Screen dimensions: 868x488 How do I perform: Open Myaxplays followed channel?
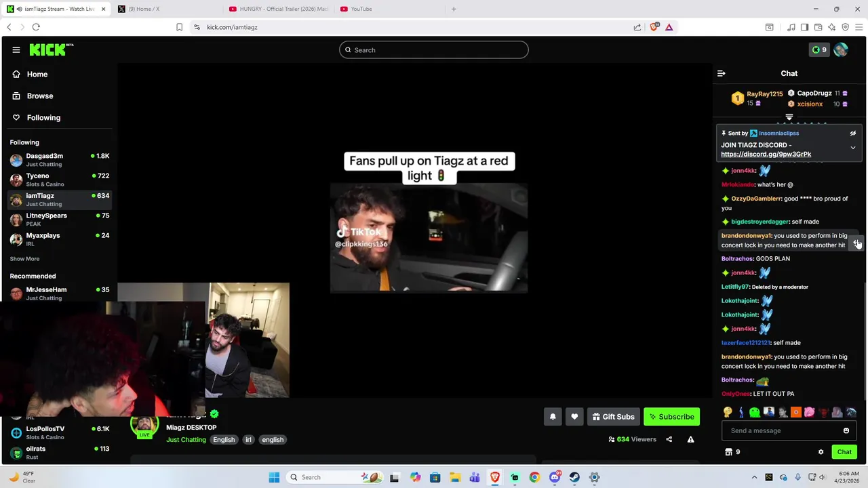[60, 239]
